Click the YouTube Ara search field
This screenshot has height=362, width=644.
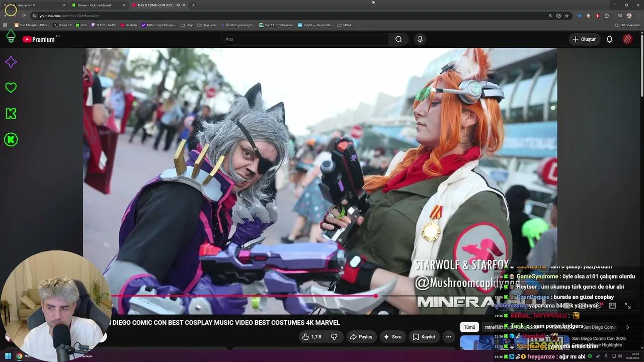pos(304,39)
